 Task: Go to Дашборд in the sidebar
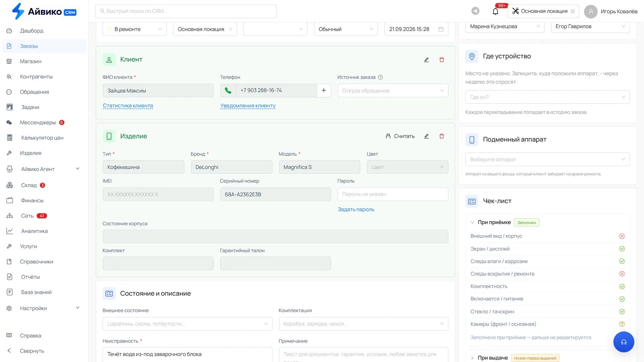pos(44,31)
